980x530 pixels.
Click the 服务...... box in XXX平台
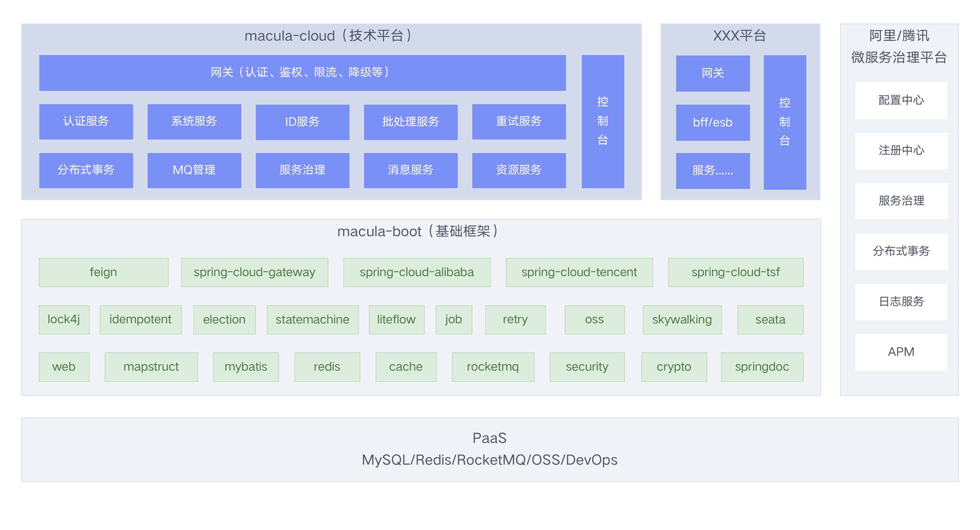[713, 171]
